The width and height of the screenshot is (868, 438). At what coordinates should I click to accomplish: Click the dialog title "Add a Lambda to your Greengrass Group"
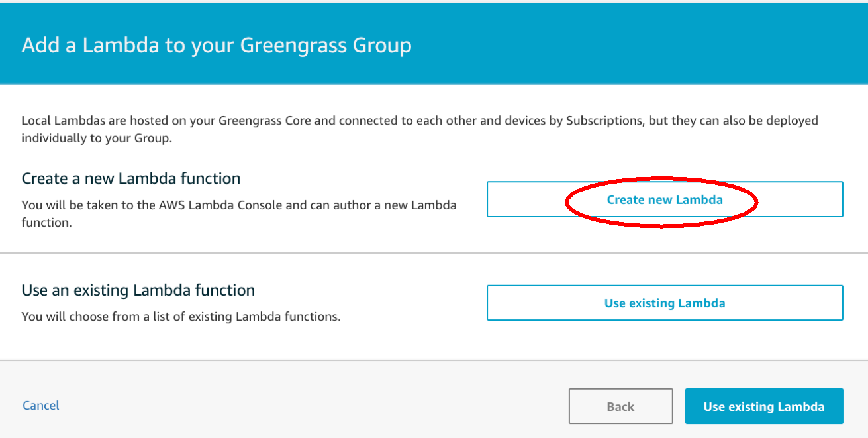tap(217, 45)
